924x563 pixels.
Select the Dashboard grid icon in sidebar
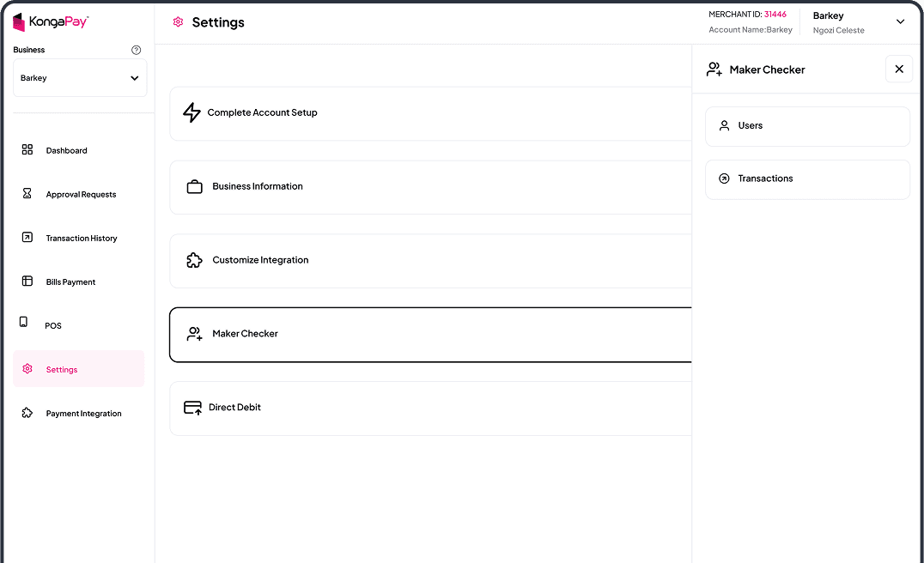click(x=26, y=149)
